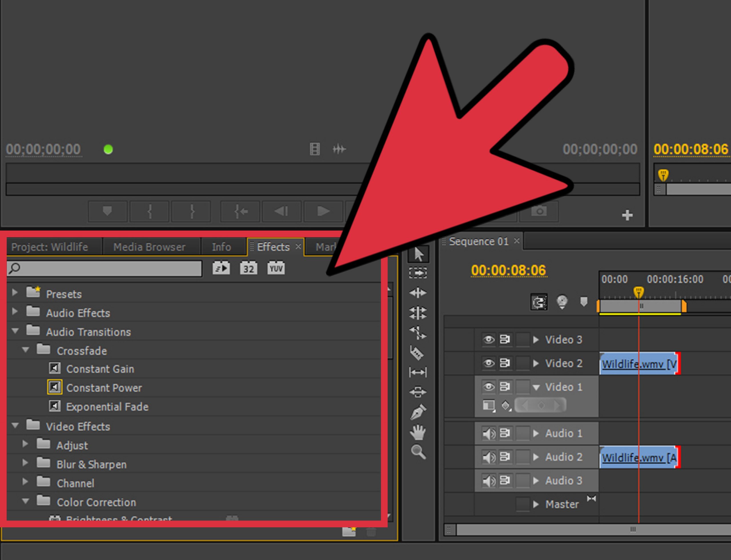This screenshot has width=731, height=560.
Task: Open the Info tab
Action: 221,247
